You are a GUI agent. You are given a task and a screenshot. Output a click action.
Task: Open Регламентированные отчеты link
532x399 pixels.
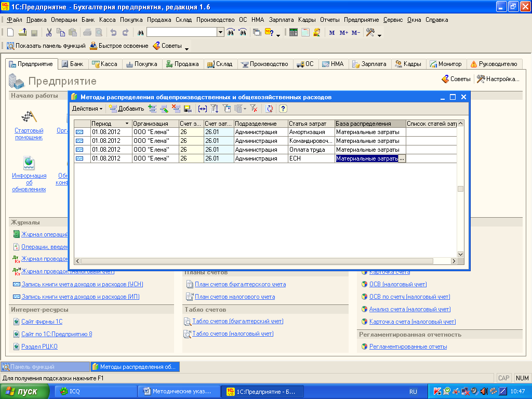(408, 347)
